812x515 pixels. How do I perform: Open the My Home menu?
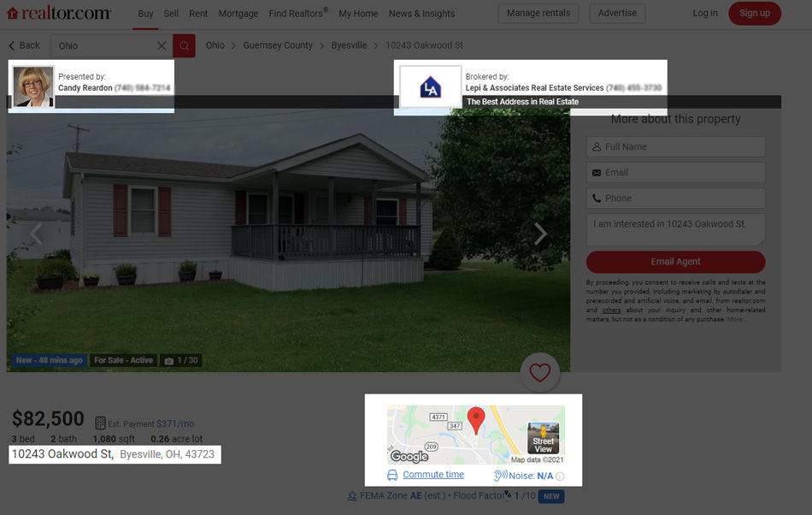358,14
